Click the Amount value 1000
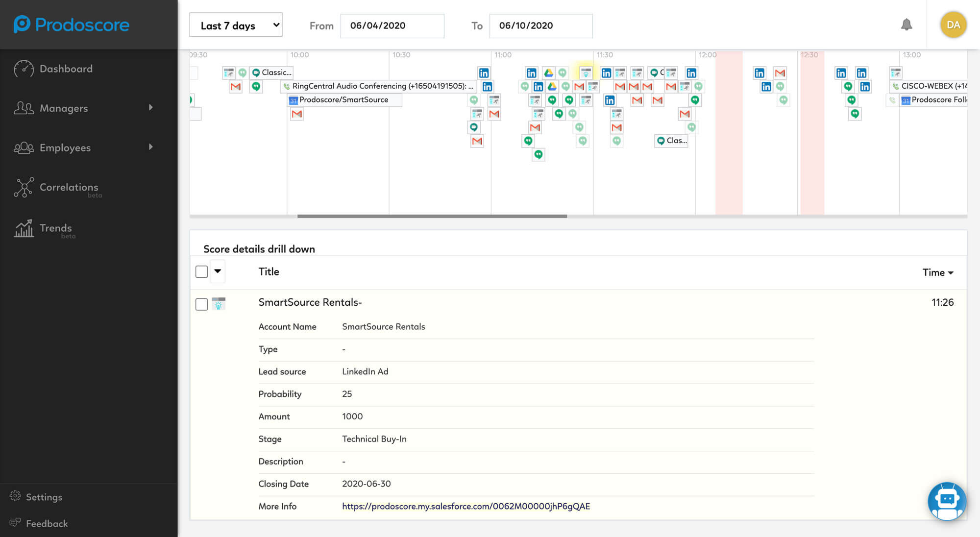 [352, 416]
